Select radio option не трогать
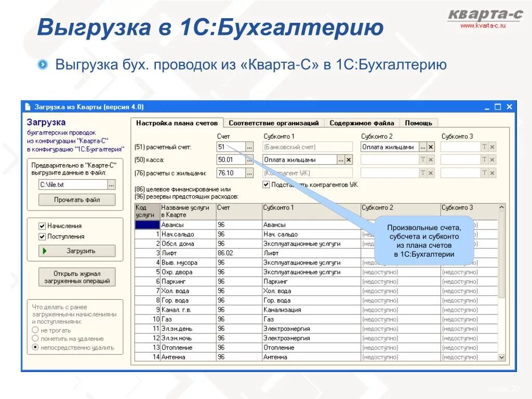532x399 pixels. click(35, 330)
